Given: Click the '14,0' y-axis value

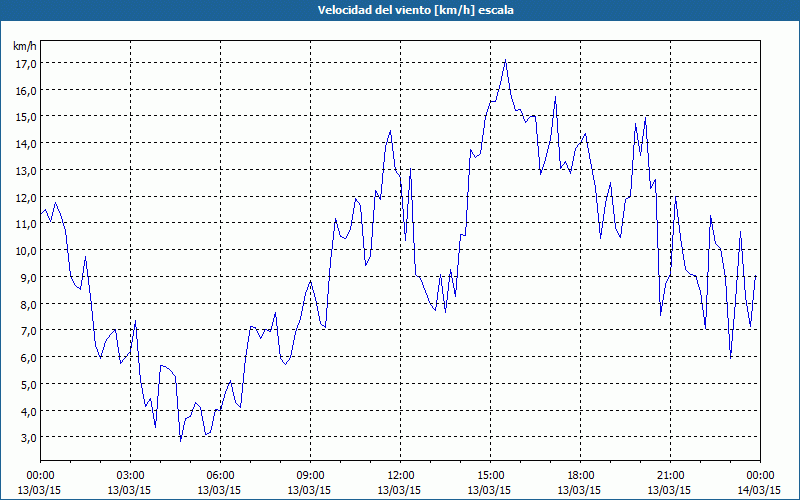Looking at the screenshot, I should pos(26,144).
